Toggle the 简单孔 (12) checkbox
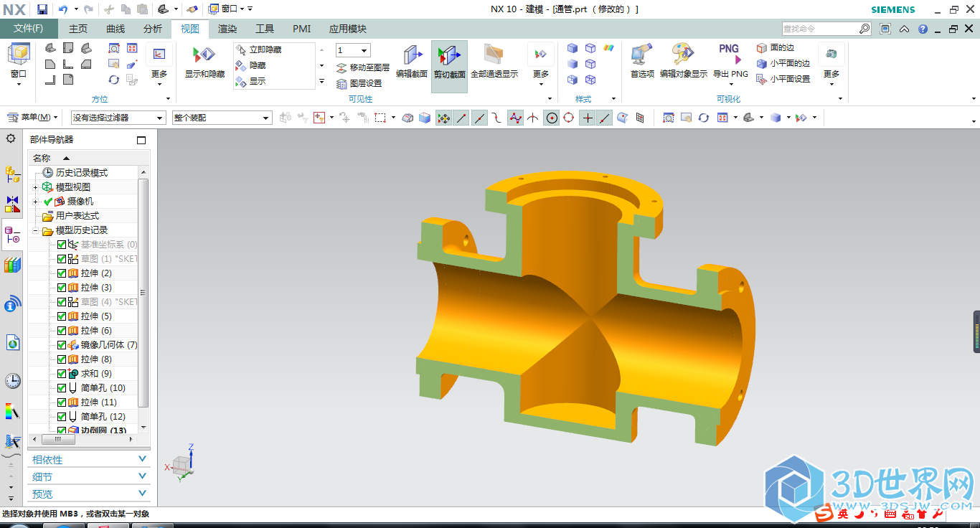Screen dimensions: 980x528 point(62,417)
